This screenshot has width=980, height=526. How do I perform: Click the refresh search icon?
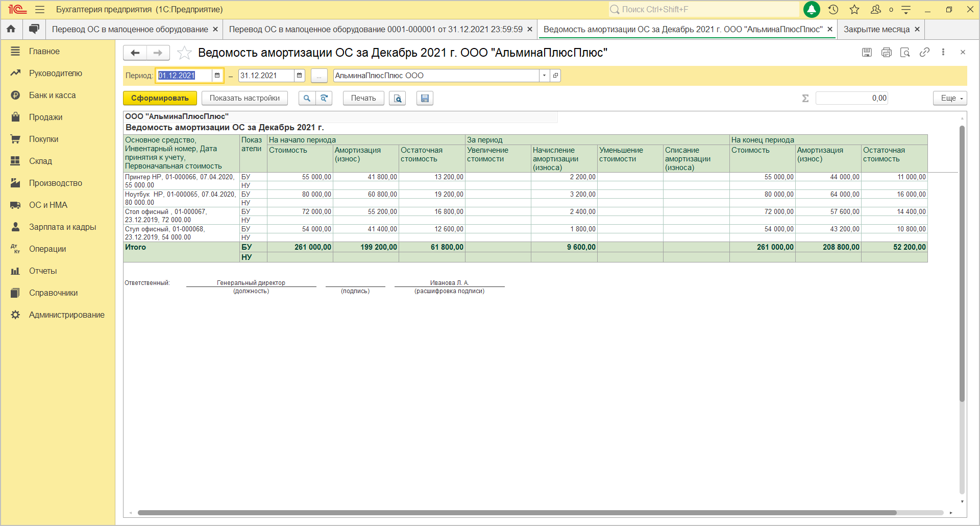point(324,98)
